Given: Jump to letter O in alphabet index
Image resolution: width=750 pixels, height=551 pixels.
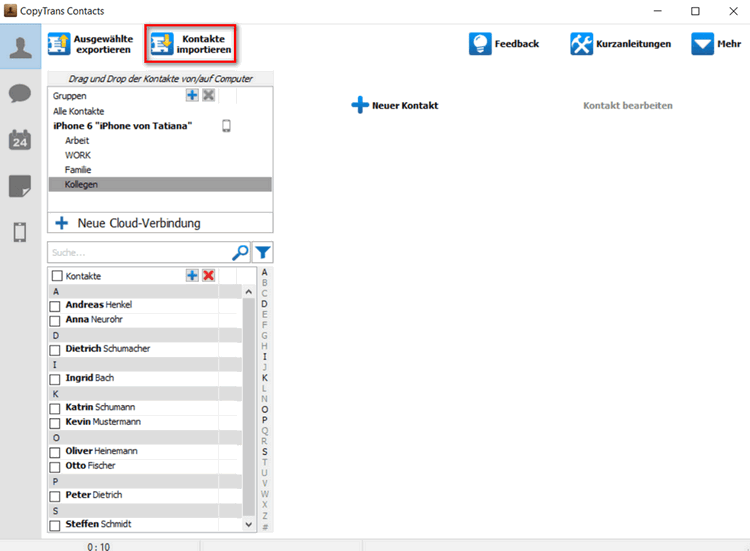Looking at the screenshot, I should coord(265,409).
